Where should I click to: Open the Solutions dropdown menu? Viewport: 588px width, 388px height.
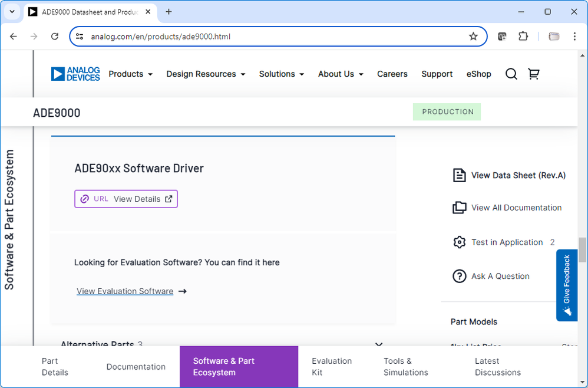click(281, 74)
